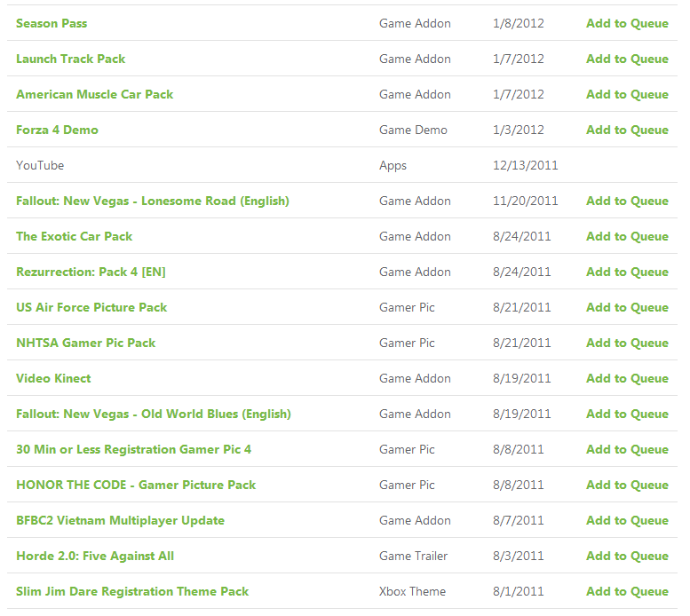Add Slim Jim Dare Theme Pack to queue
690x616 pixels.
tap(627, 592)
